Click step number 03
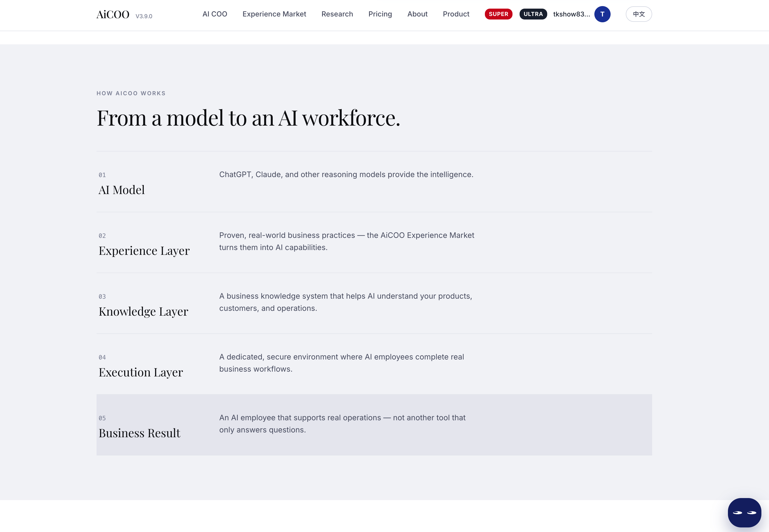 pyautogui.click(x=102, y=297)
